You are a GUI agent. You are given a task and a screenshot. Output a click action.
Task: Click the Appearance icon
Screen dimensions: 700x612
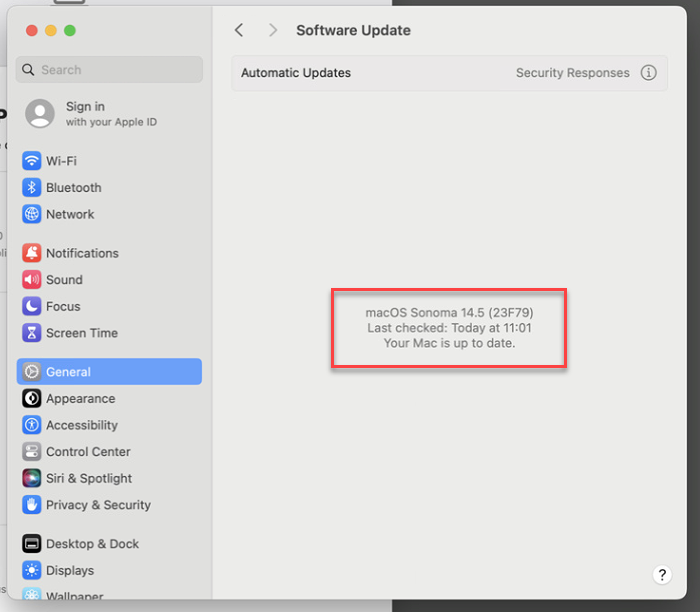[x=32, y=398]
